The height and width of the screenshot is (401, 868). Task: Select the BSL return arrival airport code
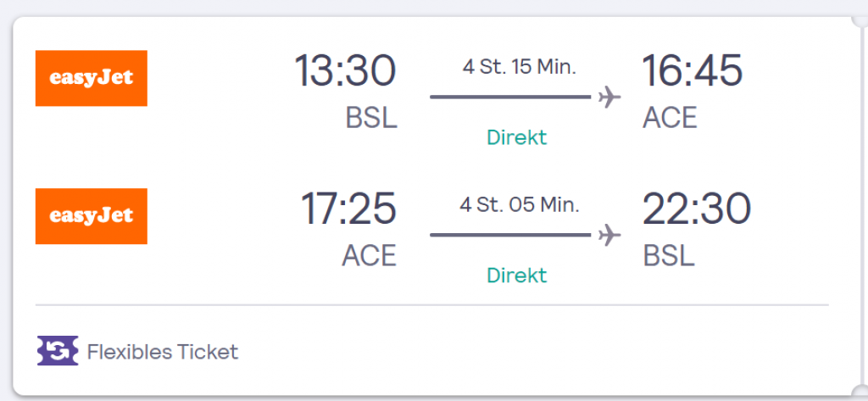click(x=669, y=255)
